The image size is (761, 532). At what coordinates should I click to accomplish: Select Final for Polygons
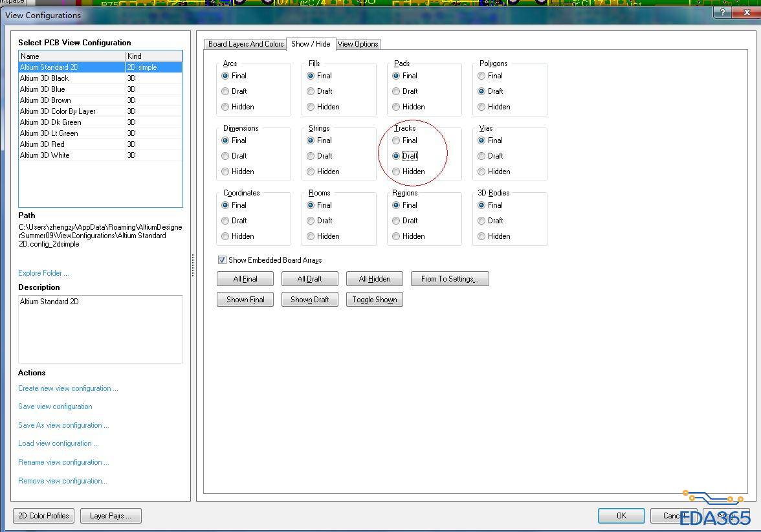(x=482, y=76)
